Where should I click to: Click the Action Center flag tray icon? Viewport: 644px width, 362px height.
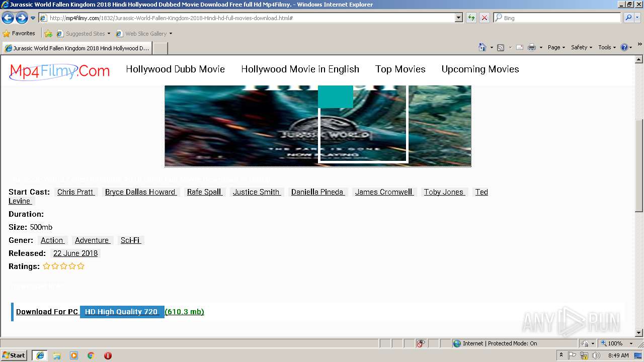coord(573,355)
